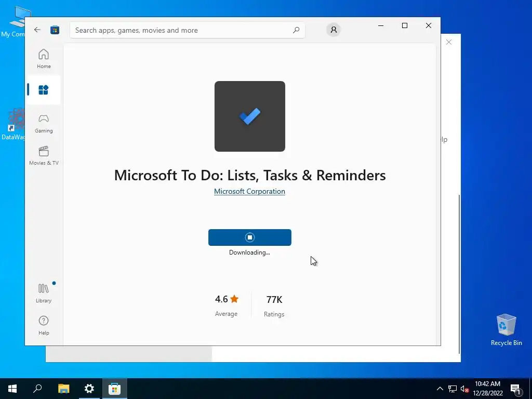Open the user profile account icon
Image resolution: width=532 pixels, height=399 pixels.
point(334,30)
